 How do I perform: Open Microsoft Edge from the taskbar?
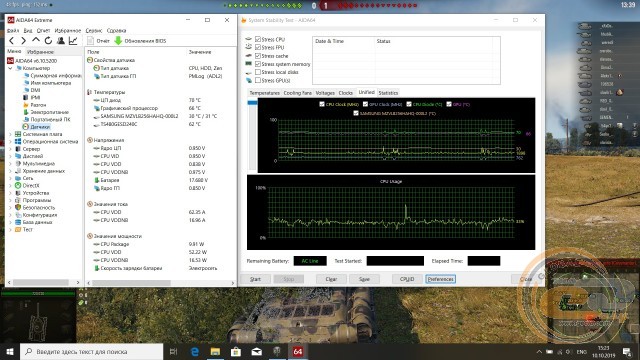[195, 351]
